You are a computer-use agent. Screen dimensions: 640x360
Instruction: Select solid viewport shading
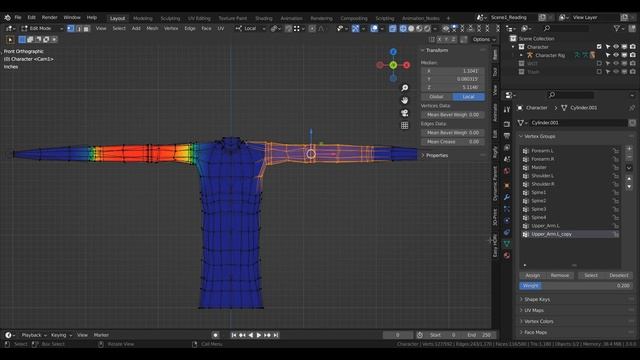click(411, 29)
